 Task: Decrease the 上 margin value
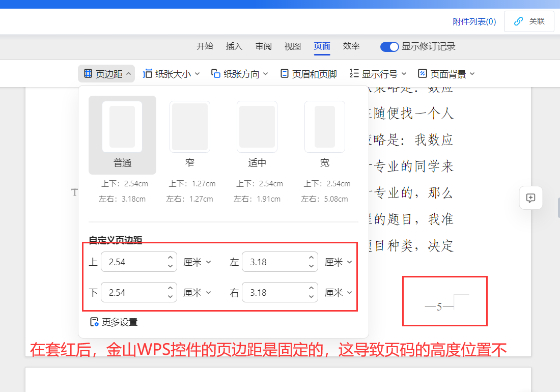click(x=171, y=266)
